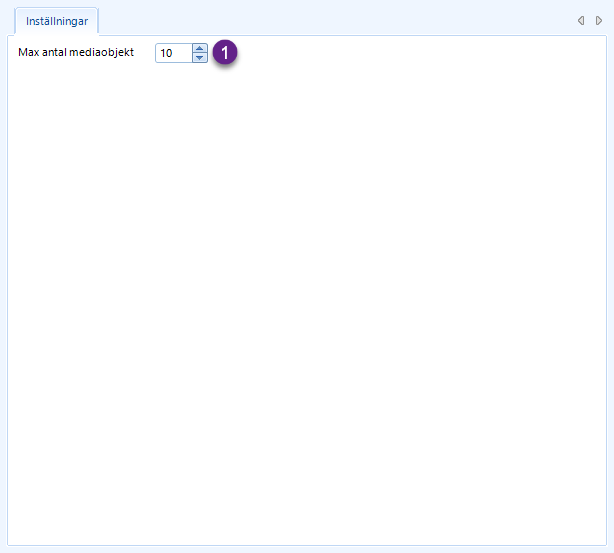Activate the Inställningar tab header
This screenshot has height=553, width=614.
click(57, 21)
